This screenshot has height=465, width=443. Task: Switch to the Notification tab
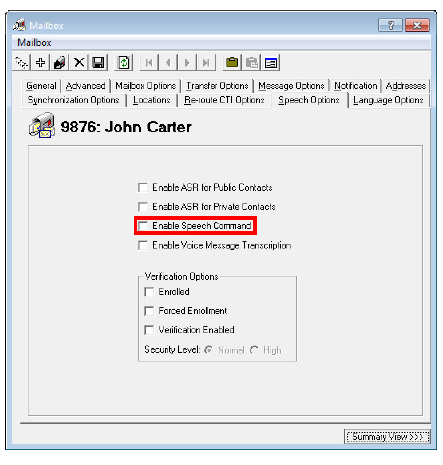(x=355, y=86)
